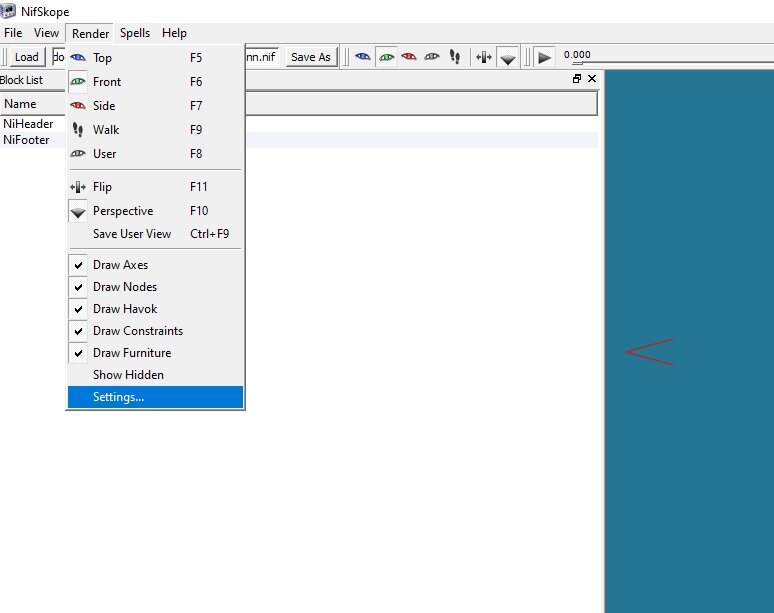This screenshot has height=613, width=774.
Task: Click the save file path field ending .nif
Action: tap(262, 57)
